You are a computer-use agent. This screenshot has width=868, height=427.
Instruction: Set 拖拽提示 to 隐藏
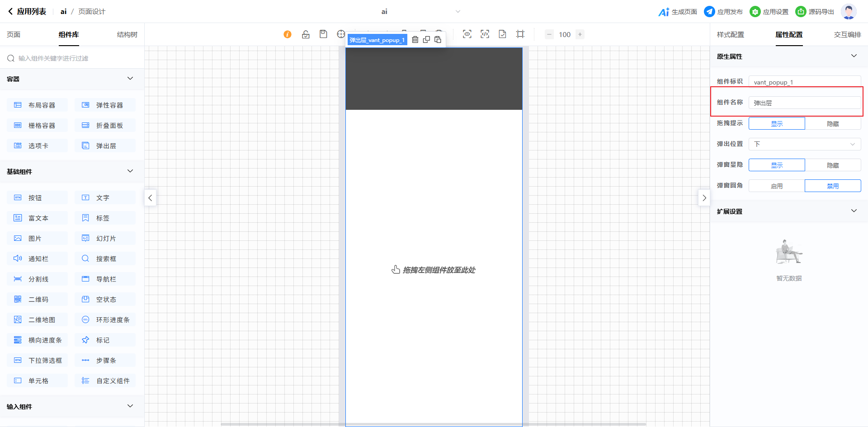pos(832,123)
